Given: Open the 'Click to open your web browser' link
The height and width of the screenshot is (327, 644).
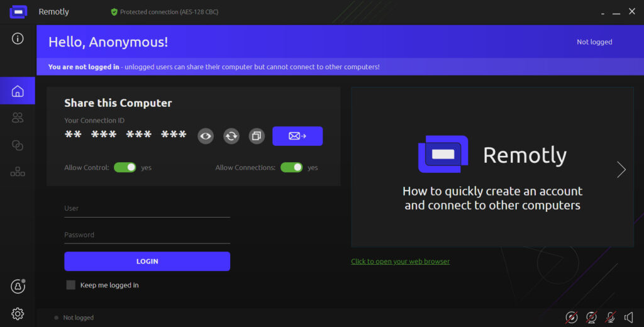Looking at the screenshot, I should tap(401, 261).
